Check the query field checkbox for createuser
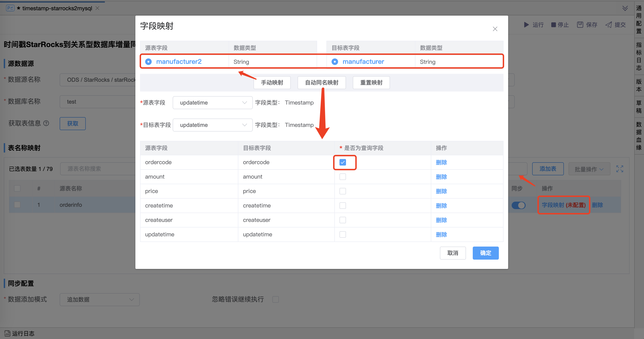 pyautogui.click(x=343, y=220)
